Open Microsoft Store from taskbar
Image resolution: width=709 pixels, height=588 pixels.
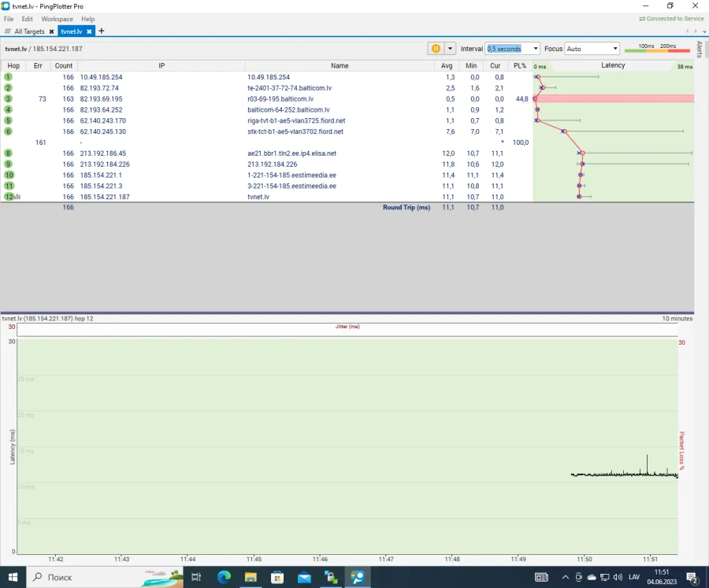pos(277,577)
